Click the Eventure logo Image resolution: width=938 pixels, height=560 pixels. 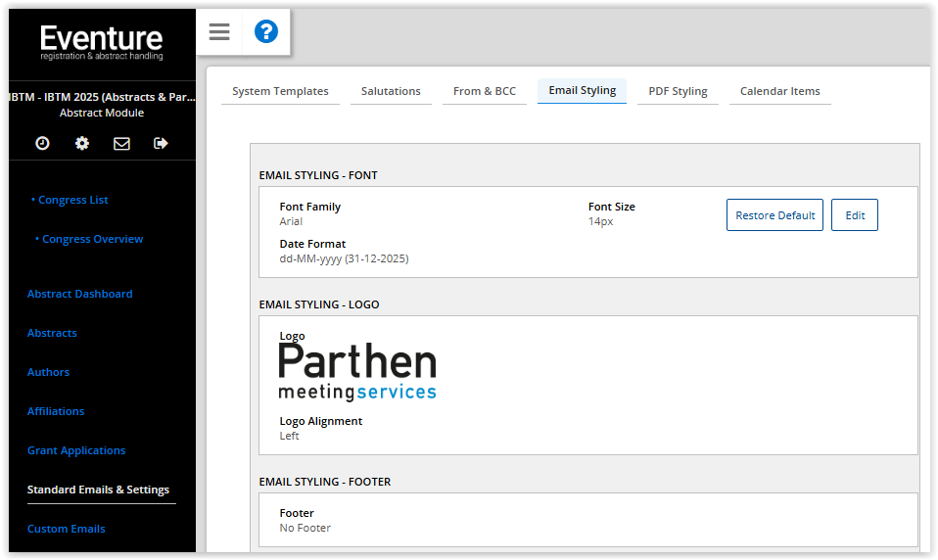102,42
